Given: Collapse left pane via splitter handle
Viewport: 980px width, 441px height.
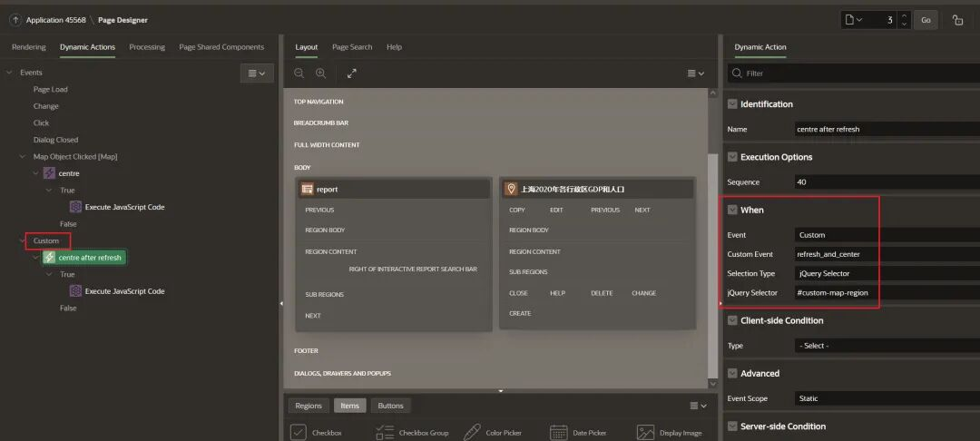Looking at the screenshot, I should (281, 304).
